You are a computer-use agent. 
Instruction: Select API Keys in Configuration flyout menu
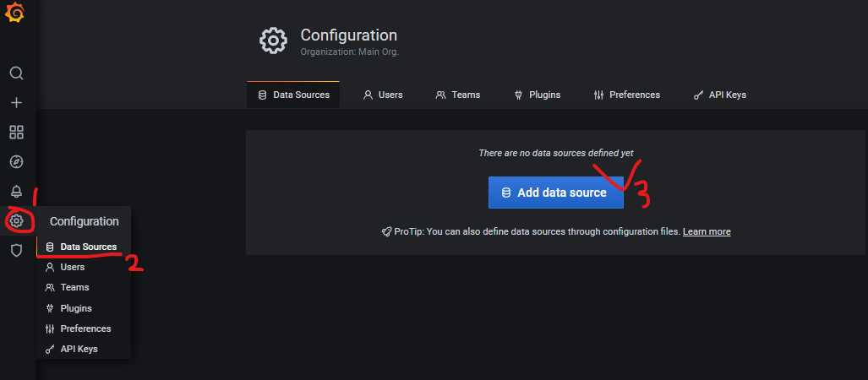84,349
